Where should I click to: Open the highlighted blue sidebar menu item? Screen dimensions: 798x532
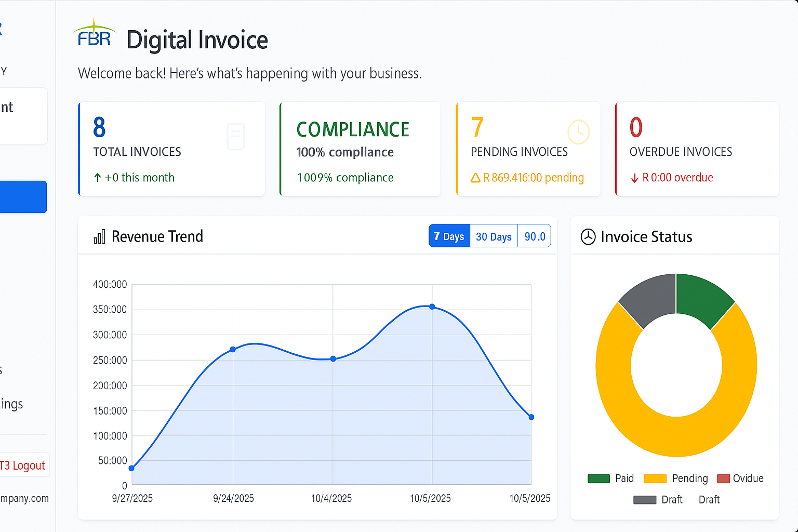[23, 197]
